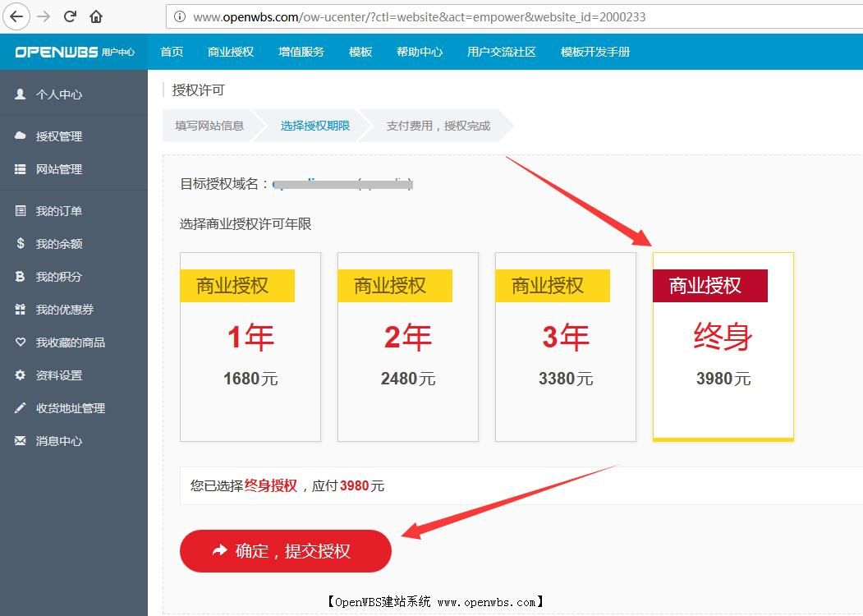The image size is (863, 616).
Task: Open 我收藏的商品 via the heart icon
Action: pos(20,342)
